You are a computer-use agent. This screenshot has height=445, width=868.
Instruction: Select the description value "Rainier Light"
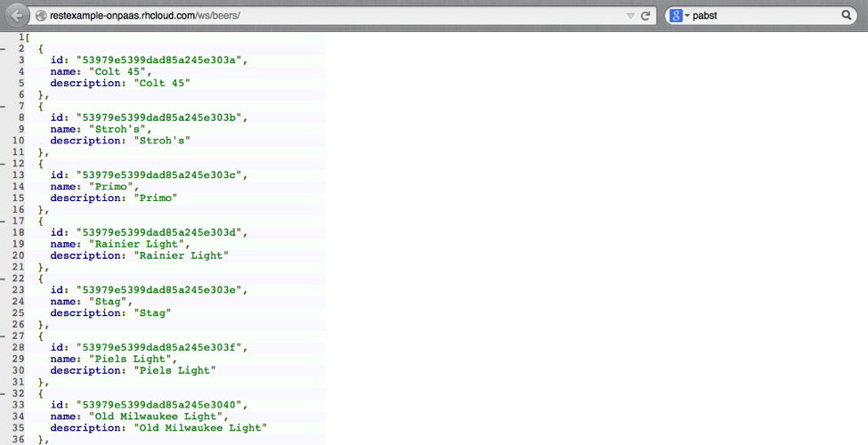point(182,255)
